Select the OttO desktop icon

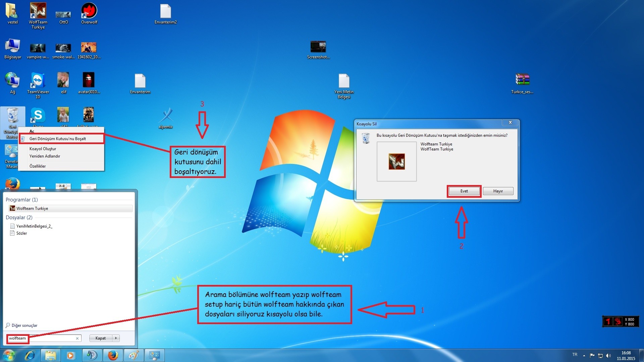(x=63, y=17)
